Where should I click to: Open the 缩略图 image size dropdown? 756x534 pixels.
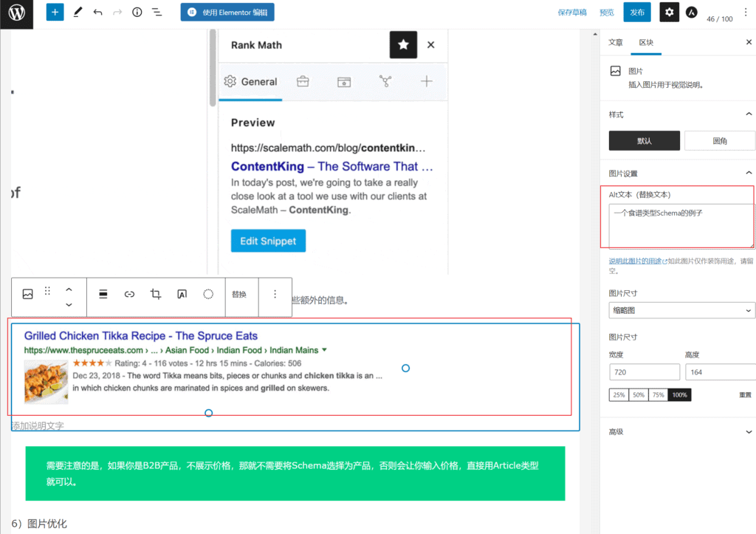tap(681, 311)
